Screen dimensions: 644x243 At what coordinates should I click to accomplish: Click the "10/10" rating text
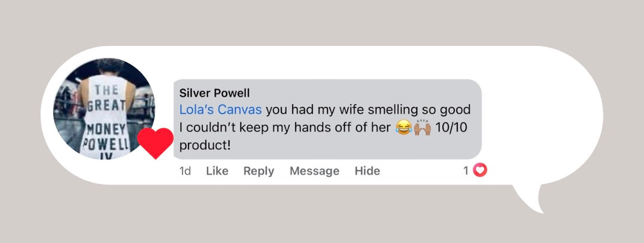click(453, 127)
